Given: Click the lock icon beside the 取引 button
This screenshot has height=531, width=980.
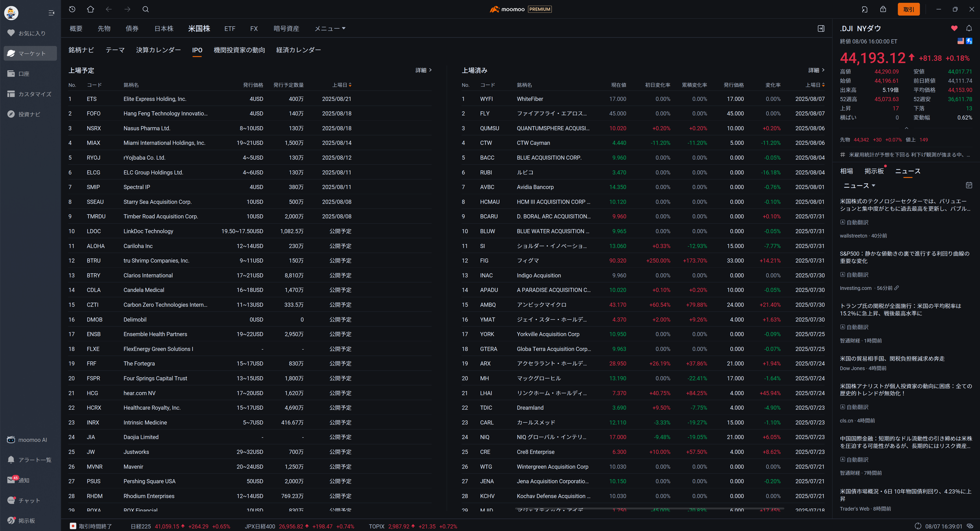Looking at the screenshot, I should tap(883, 9).
